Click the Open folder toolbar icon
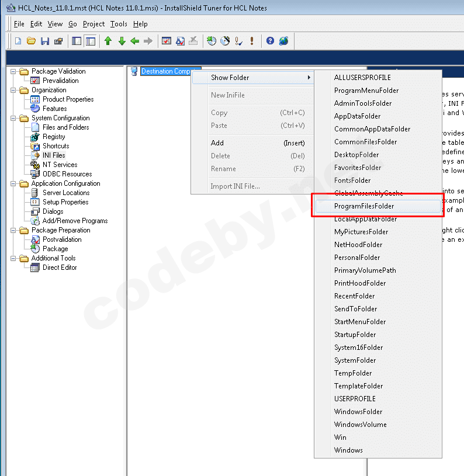Image resolution: width=464 pixels, height=476 pixels. click(x=32, y=41)
